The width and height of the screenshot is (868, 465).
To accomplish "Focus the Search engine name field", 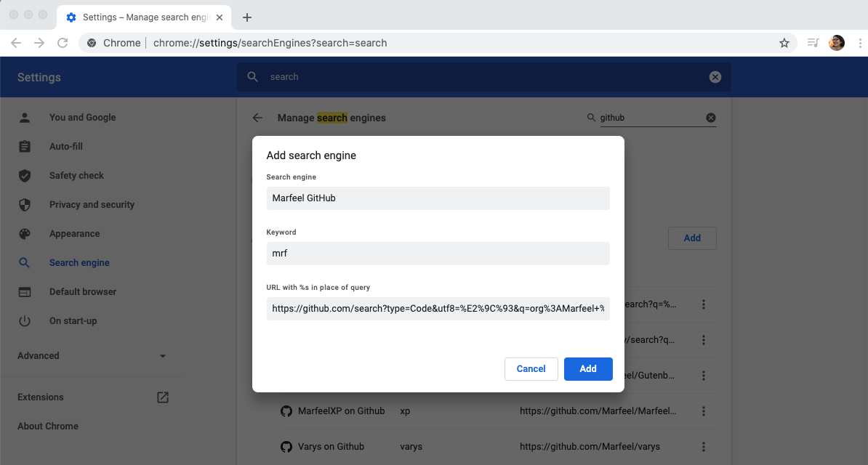I will click(438, 198).
